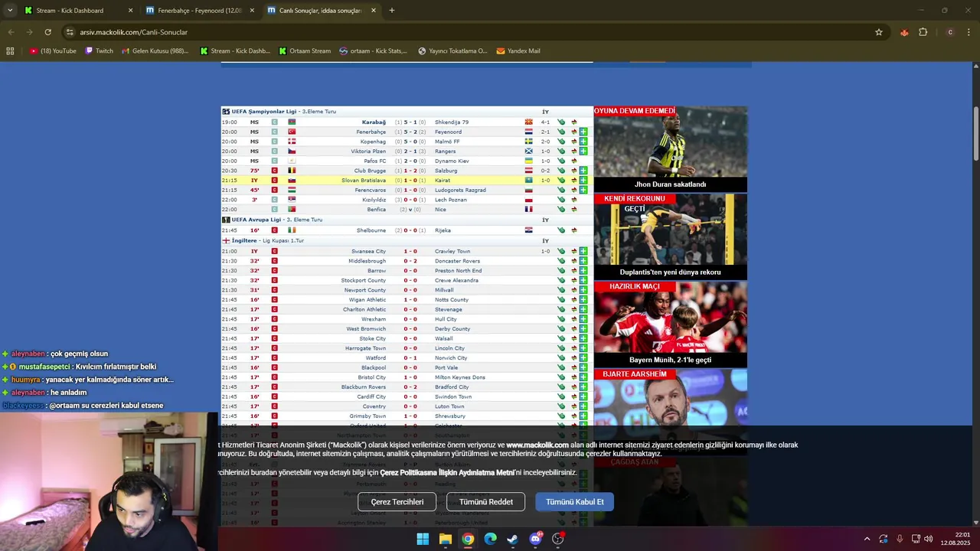Click the page vertical scrollbar

tap(976, 134)
